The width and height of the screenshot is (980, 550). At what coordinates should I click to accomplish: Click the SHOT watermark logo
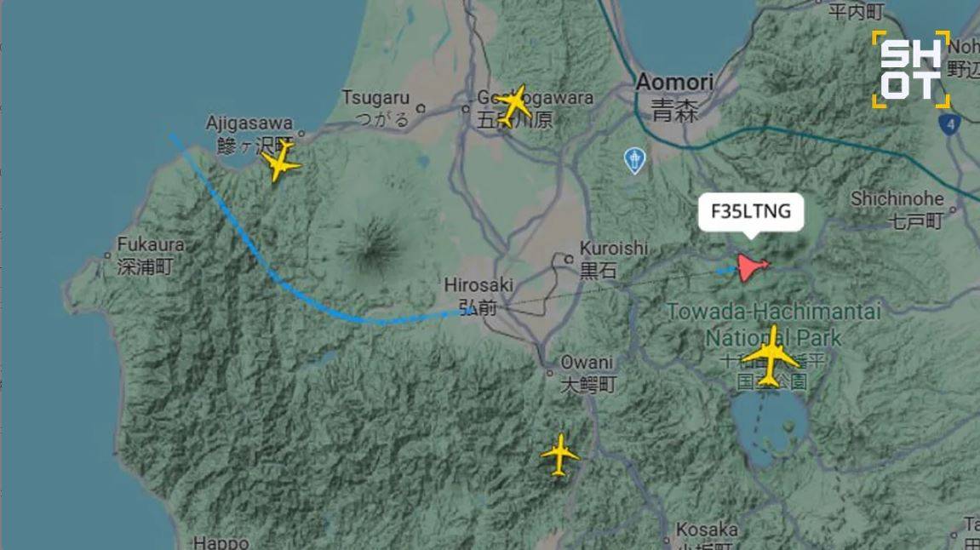coord(911,69)
